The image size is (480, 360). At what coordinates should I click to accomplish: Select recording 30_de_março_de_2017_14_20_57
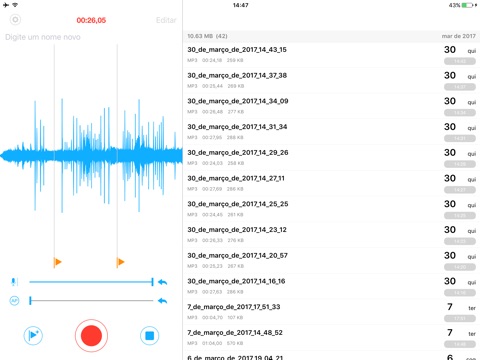331,261
